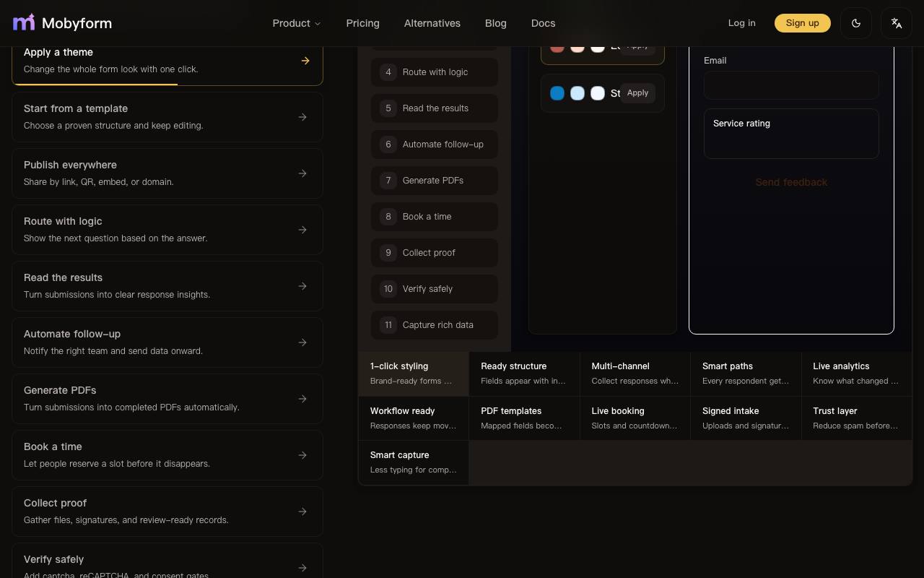Select the Multi-channel tile
The width and height of the screenshot is (924, 578).
(x=635, y=374)
